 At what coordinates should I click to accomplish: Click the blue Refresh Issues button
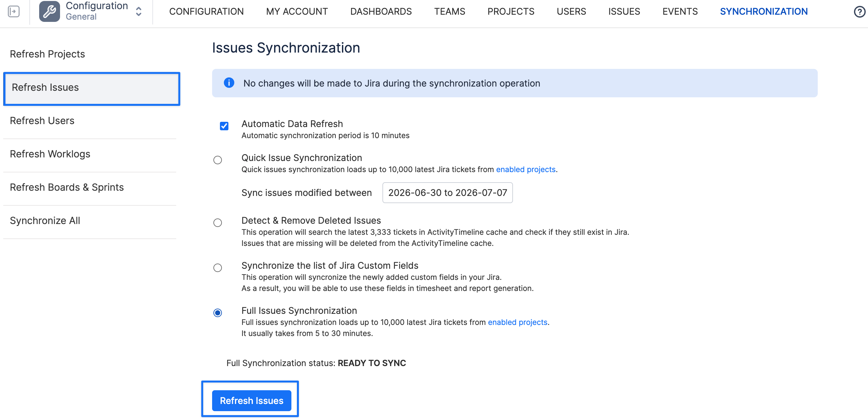[251, 400]
